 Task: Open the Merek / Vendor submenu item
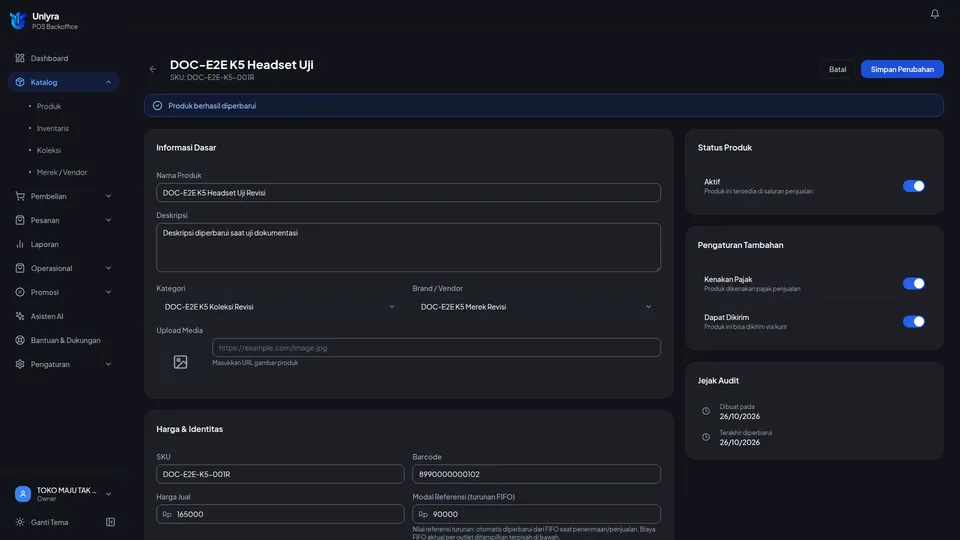coord(62,172)
